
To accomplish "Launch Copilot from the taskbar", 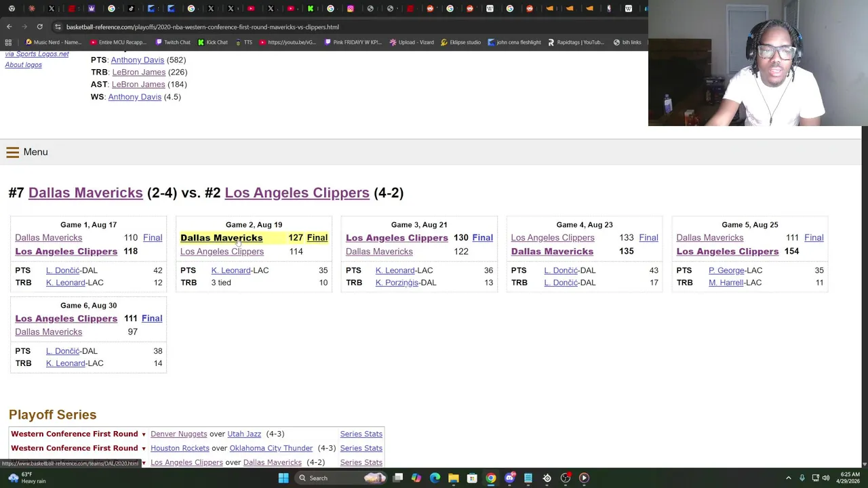I will (416, 478).
